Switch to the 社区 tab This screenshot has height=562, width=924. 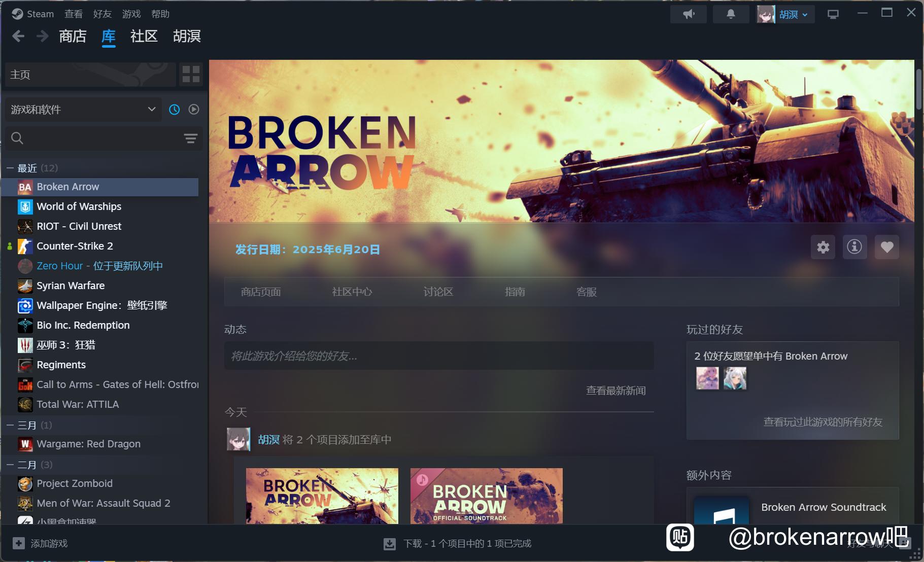144,36
